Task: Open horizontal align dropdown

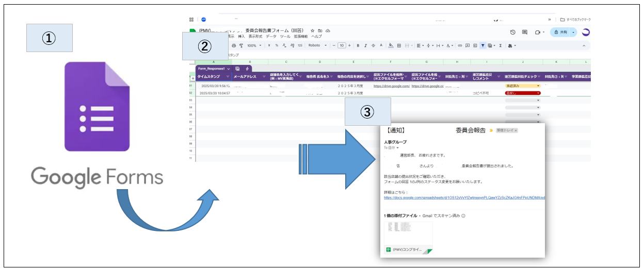Action: pos(422,45)
